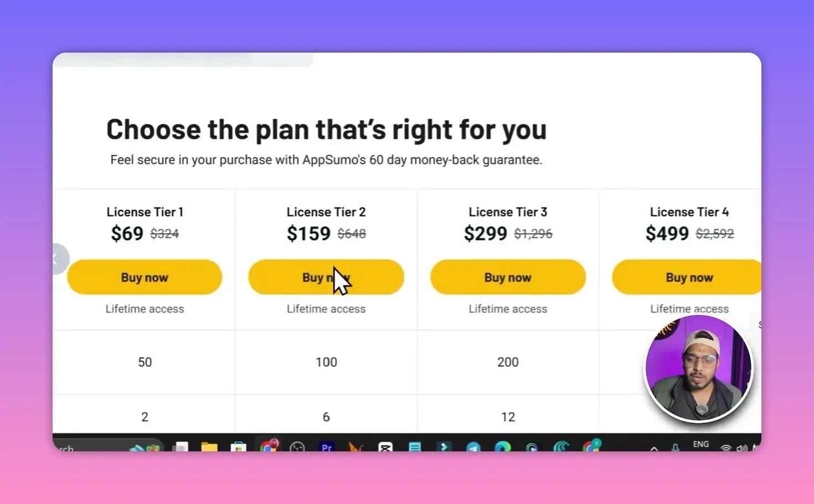Select the License Tier 2 column
Screen dimensions: 814x504
[x=326, y=212]
